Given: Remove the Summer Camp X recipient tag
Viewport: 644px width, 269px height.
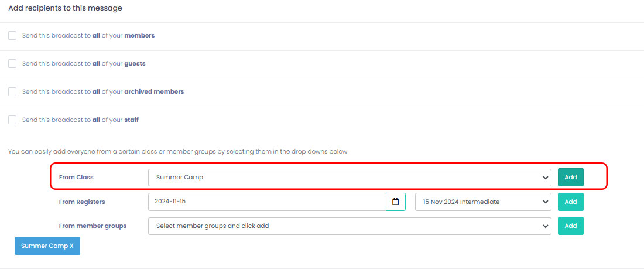Looking at the screenshot, I should [47, 246].
